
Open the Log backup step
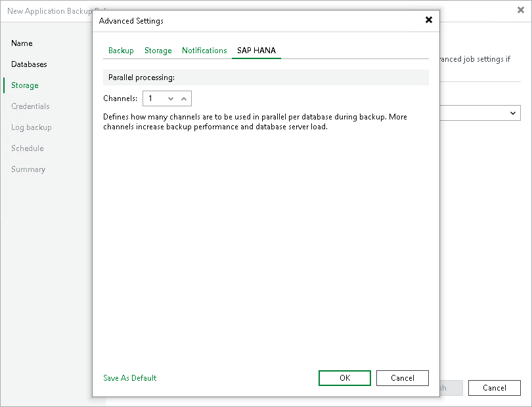[32, 127]
